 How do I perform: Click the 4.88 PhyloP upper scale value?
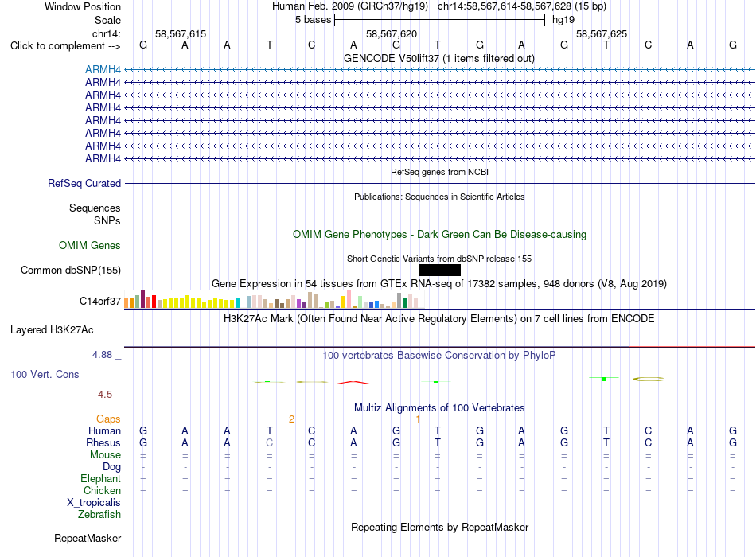[102, 355]
